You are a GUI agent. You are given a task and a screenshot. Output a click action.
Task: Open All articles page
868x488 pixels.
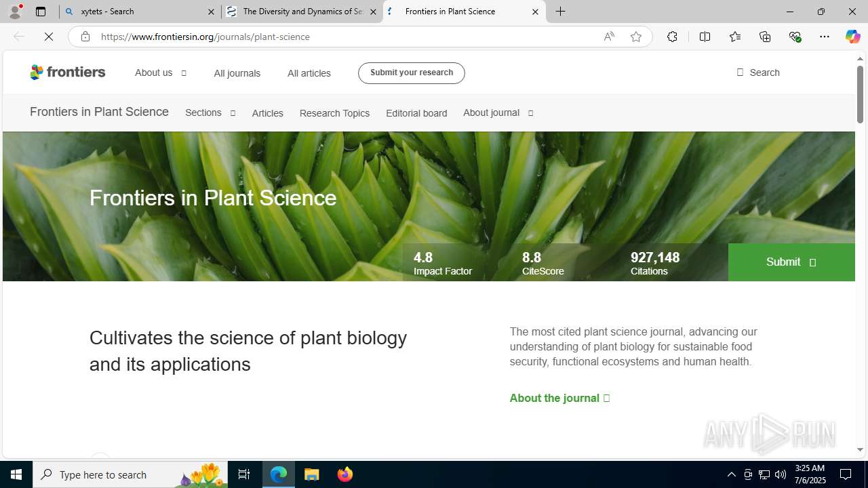coord(309,73)
